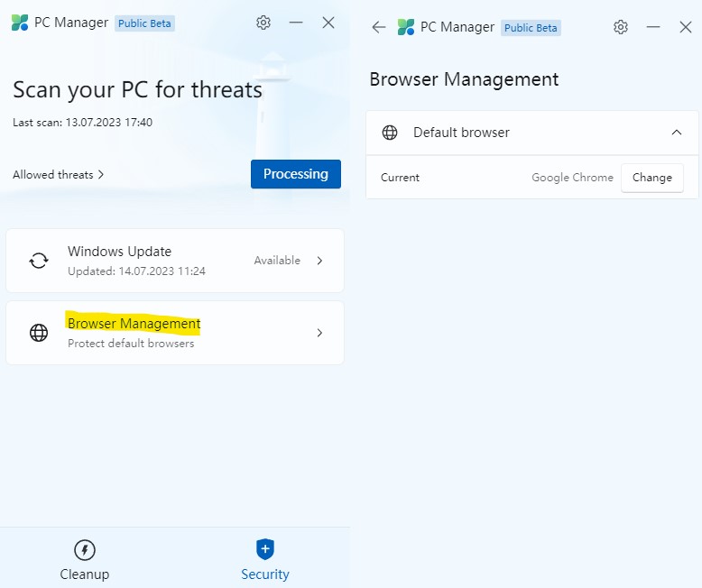Viewport: 702px width, 588px height.
Task: Collapse the Default browser section chevron
Action: pyautogui.click(x=677, y=133)
